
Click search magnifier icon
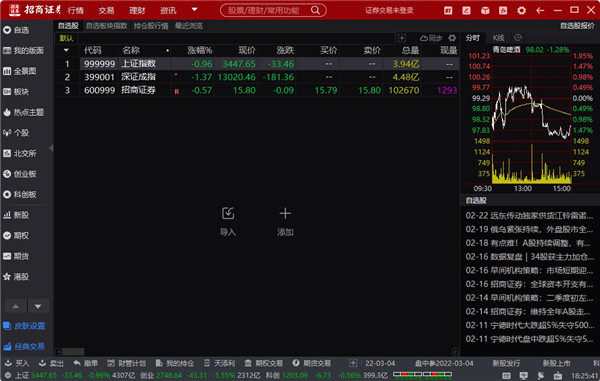[315, 10]
